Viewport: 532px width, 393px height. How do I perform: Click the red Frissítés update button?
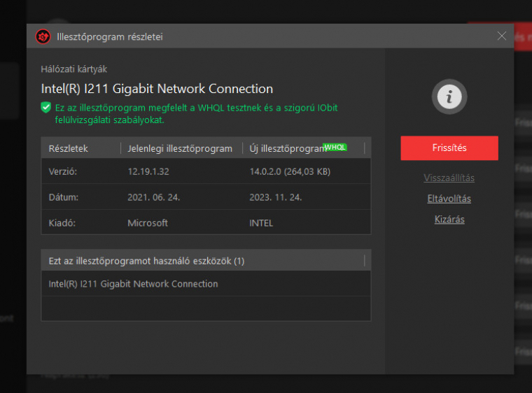(x=449, y=148)
